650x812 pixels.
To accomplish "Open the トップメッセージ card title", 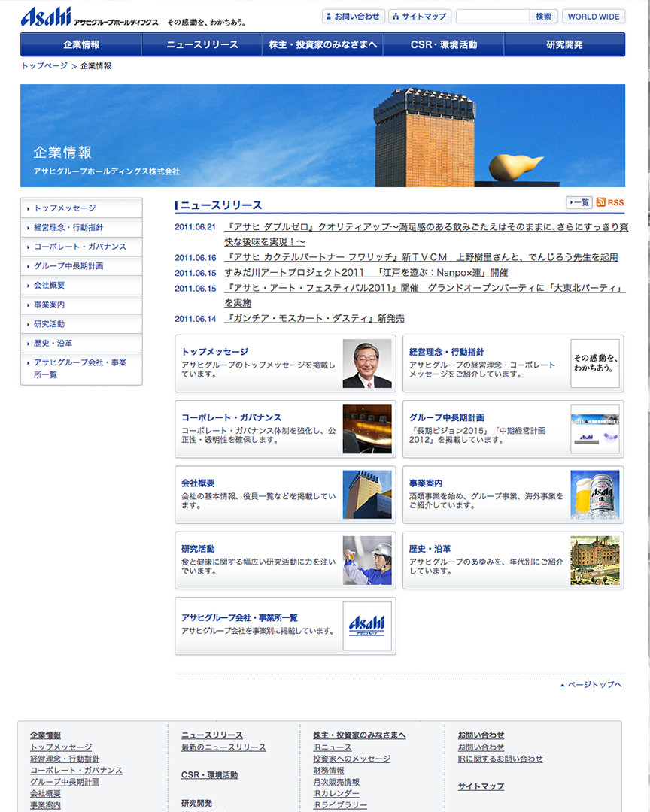I will pos(214,352).
